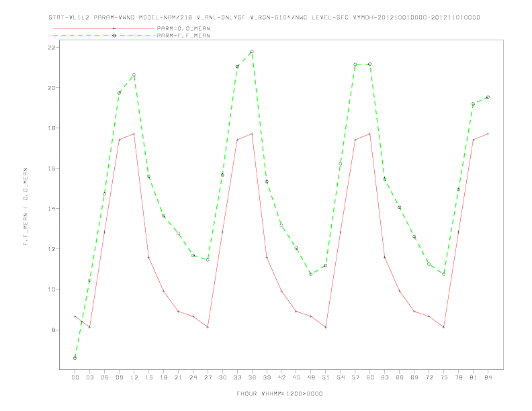
Task: Click the y-axis tick label 8
Action: pos(54,330)
